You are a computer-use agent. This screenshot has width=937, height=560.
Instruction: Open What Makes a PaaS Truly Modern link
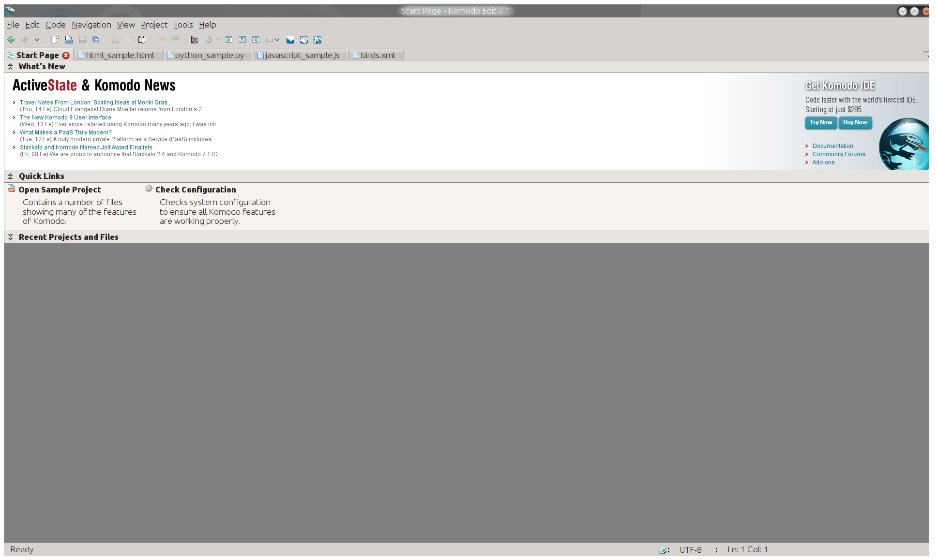65,133
